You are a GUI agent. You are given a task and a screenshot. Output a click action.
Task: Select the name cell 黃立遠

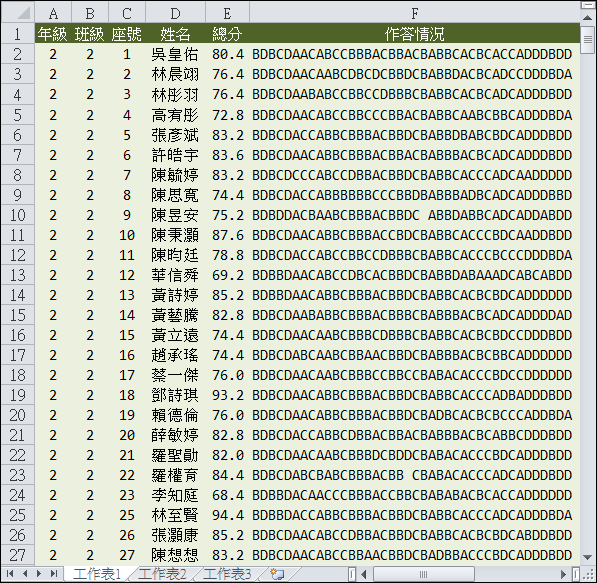pyautogui.click(x=175, y=335)
